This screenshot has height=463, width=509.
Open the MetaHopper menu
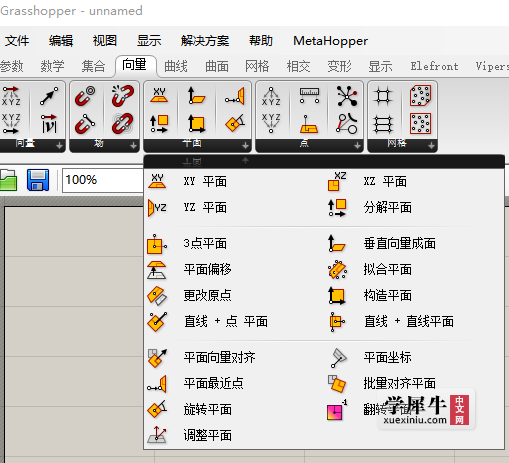tap(330, 41)
